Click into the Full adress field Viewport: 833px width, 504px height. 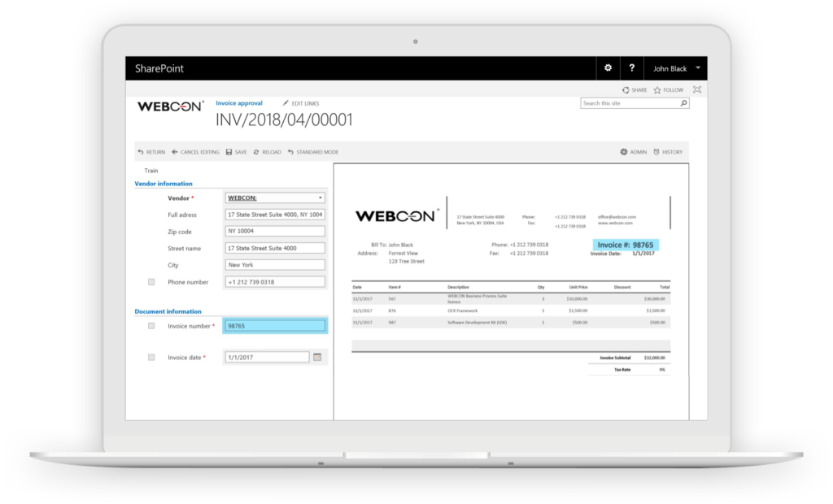click(275, 215)
